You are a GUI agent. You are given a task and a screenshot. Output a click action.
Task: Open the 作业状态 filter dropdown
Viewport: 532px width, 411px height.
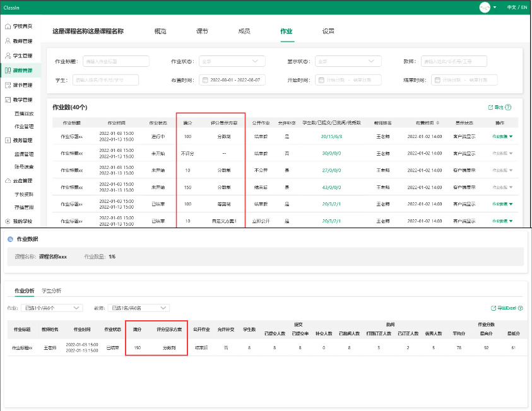232,61
